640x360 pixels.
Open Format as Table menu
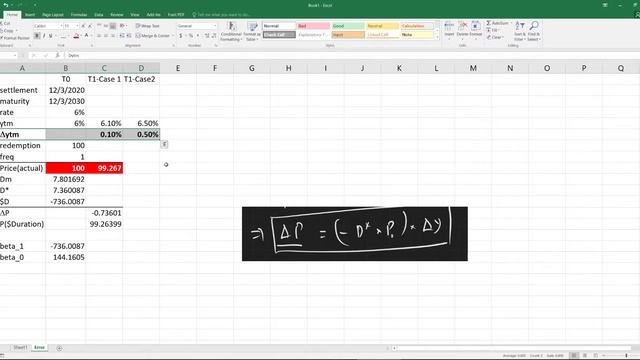click(x=252, y=31)
